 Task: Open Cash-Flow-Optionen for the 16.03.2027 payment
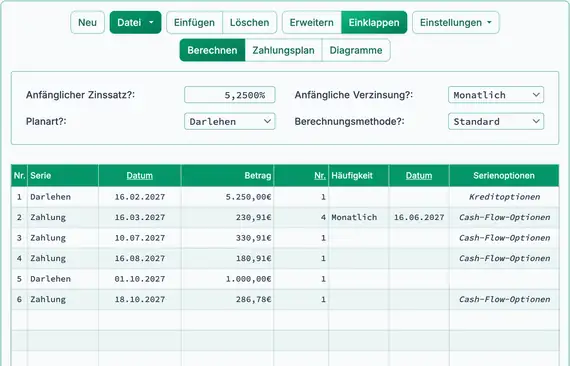[x=504, y=217]
